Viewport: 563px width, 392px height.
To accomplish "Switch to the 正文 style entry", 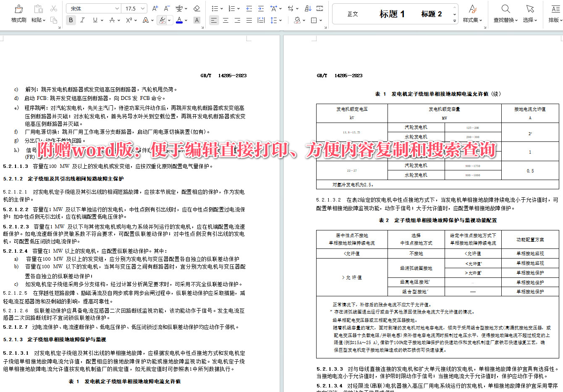I will [353, 13].
